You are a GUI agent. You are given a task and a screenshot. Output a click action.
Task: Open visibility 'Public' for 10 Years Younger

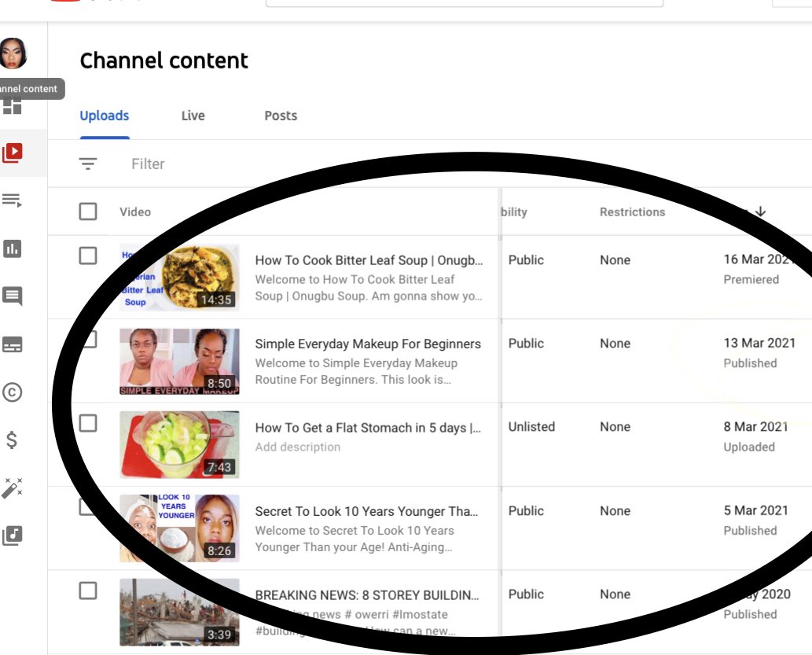click(526, 510)
